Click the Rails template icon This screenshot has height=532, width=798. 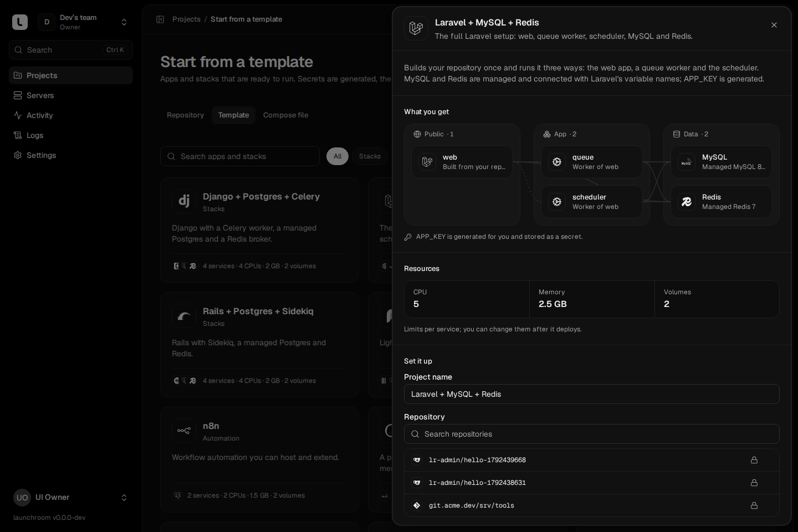(x=184, y=316)
